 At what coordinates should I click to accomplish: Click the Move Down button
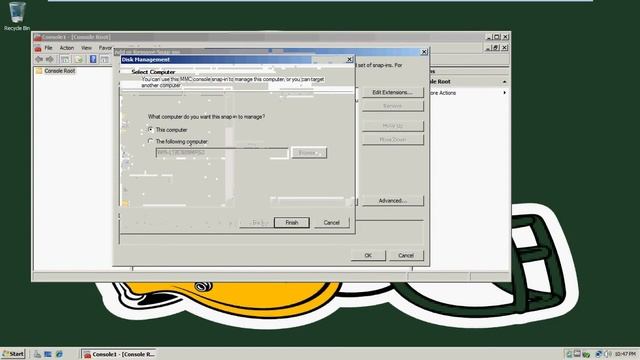point(392,140)
